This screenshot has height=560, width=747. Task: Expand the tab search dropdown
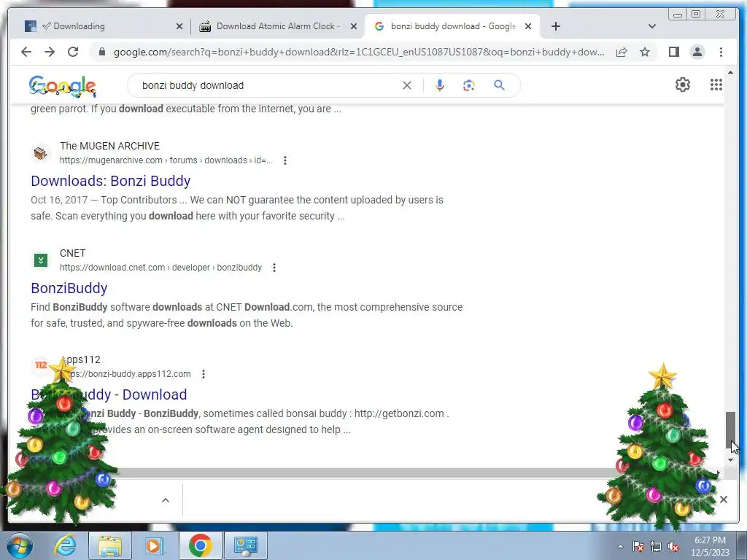tap(651, 26)
